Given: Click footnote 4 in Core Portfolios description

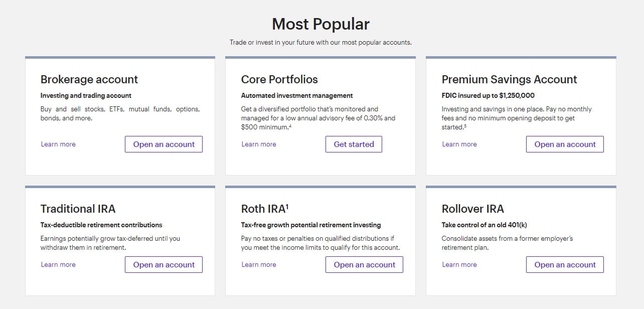Looking at the screenshot, I should coord(290,126).
